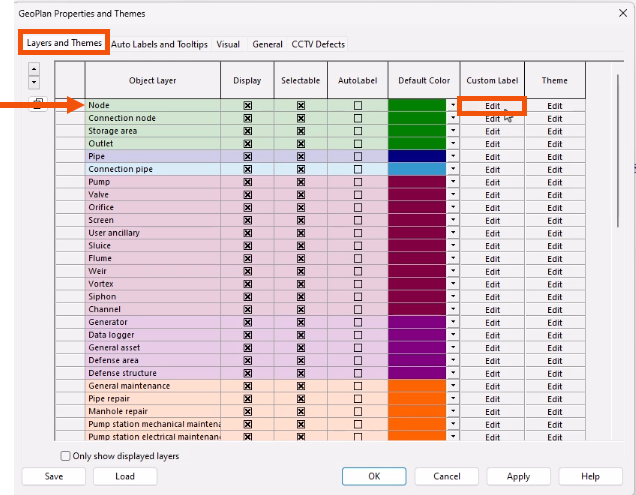Open color dropdown for Outlet layer
Viewport: 636px width, 495px height.
pyautogui.click(x=453, y=144)
